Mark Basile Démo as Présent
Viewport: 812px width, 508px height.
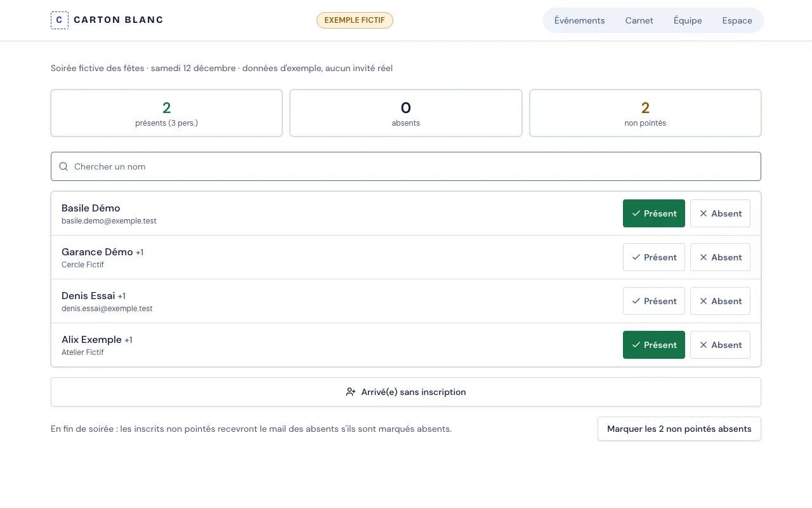[654, 213]
